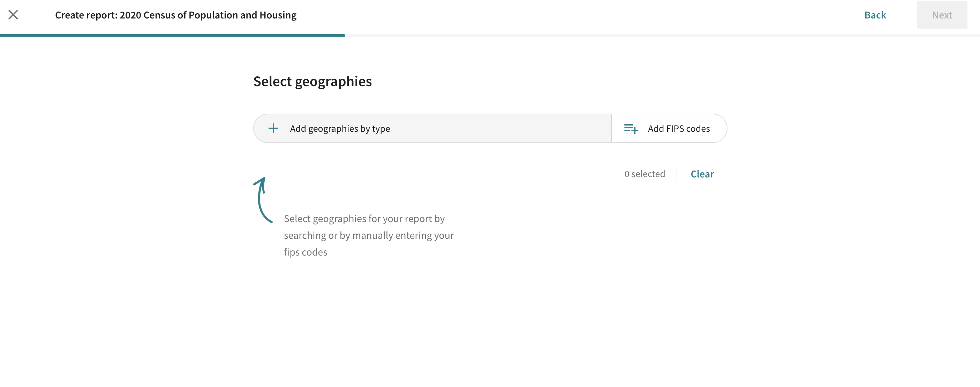Click the list-plus icon beside FIPS codes
This screenshot has height=387, width=980.
631,129
